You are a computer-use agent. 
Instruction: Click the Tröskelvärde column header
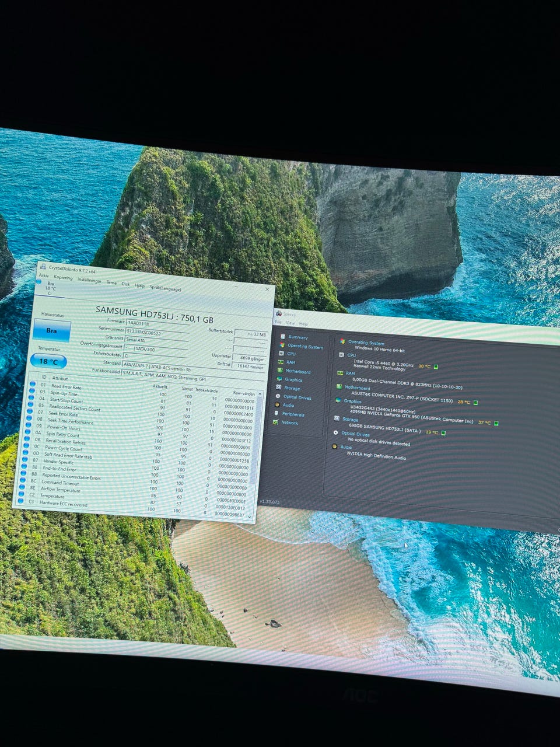coord(206,390)
